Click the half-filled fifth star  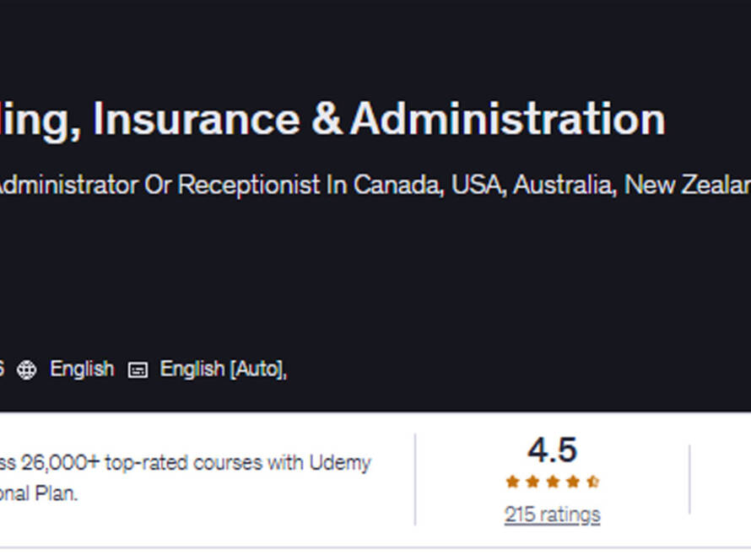click(593, 482)
